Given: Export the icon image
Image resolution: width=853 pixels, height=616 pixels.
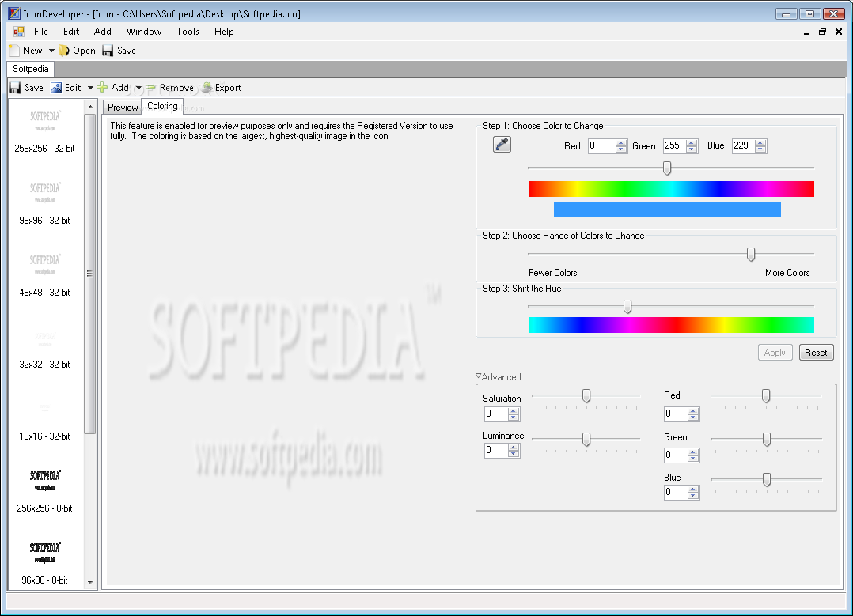Looking at the screenshot, I should (222, 88).
